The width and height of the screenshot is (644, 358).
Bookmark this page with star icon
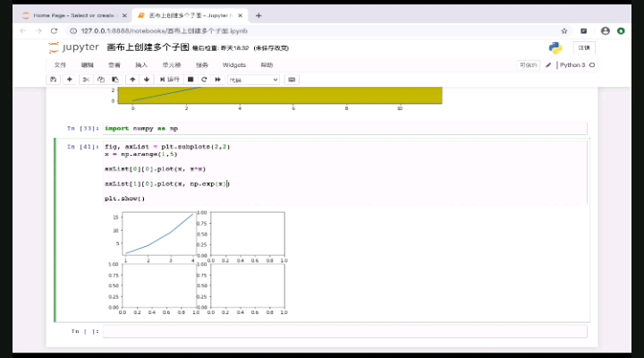coord(564,30)
